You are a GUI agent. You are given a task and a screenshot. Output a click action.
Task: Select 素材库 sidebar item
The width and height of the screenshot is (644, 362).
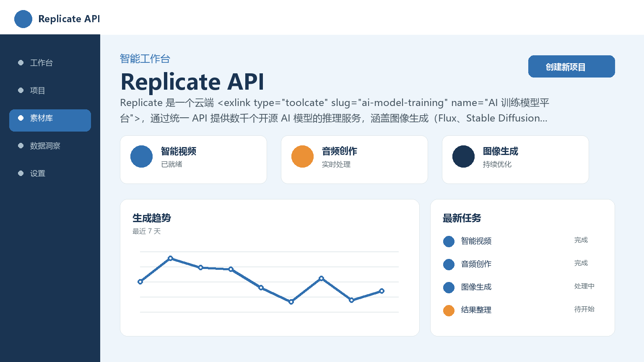tap(50, 120)
